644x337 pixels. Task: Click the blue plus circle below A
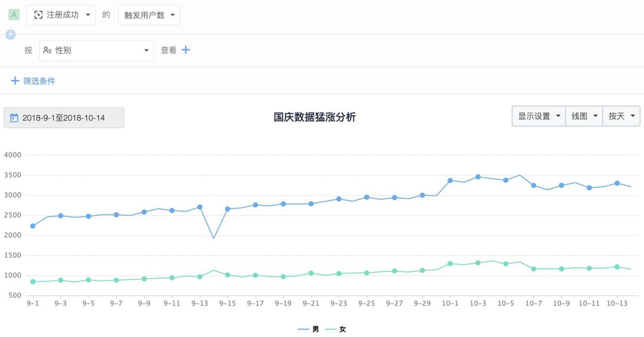10,35
